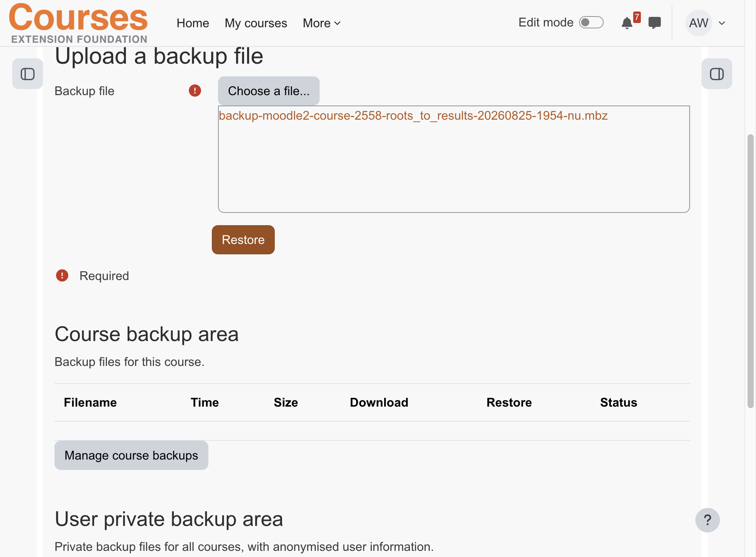Click the Backup file field label
Screen dimensions: 756x557
[x=84, y=91]
